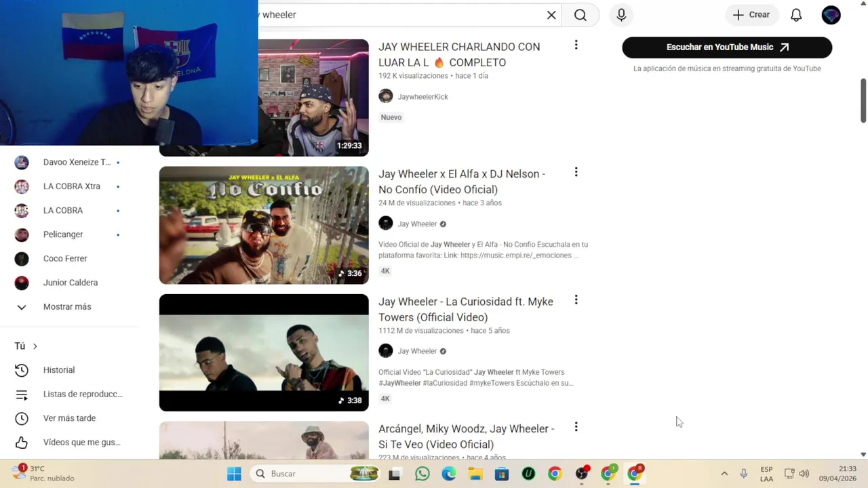Screen dimensions: 868x488
Task: Open the JaywheelerKick channel link
Action: (x=422, y=97)
